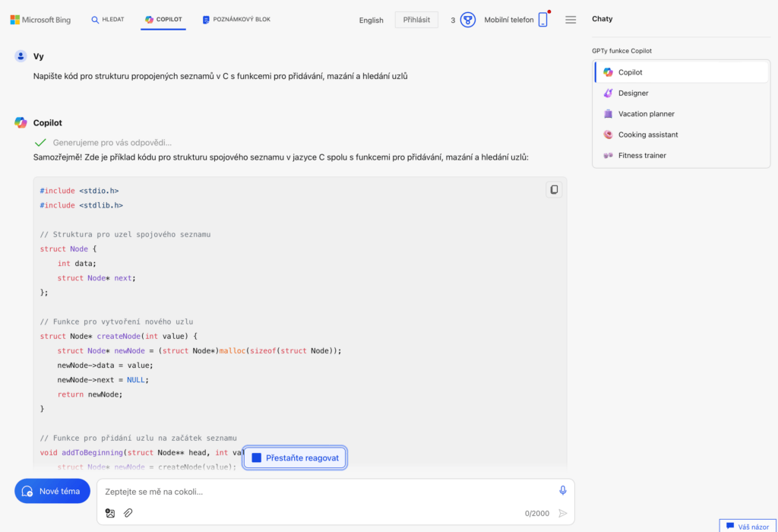The width and height of the screenshot is (778, 532).
Task: Click the Zeptejte se mě message field
Action: pos(327,492)
